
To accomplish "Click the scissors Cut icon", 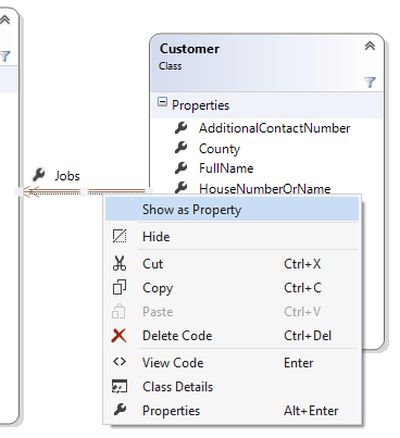I will pyautogui.click(x=119, y=263).
